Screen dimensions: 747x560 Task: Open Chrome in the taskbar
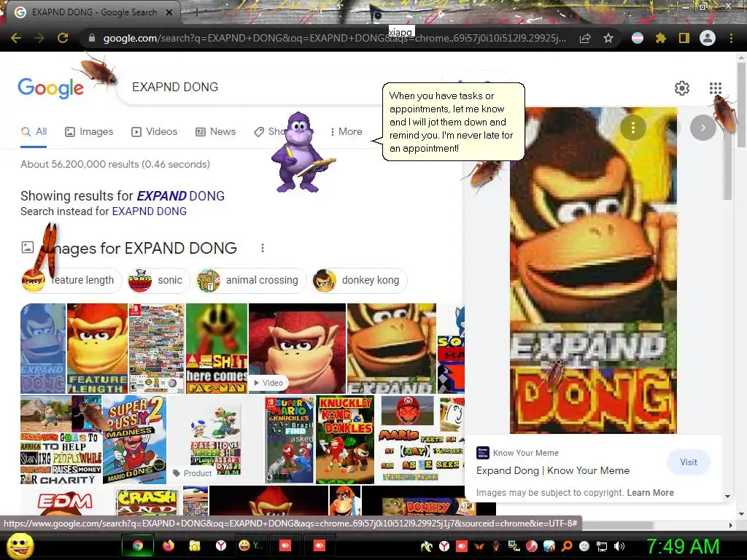tap(138, 545)
